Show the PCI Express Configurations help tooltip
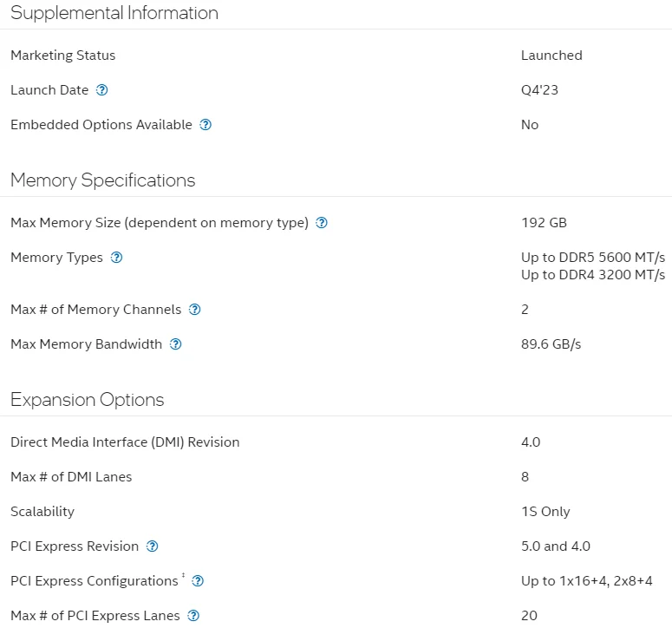This screenshot has height=628, width=672. point(198,581)
